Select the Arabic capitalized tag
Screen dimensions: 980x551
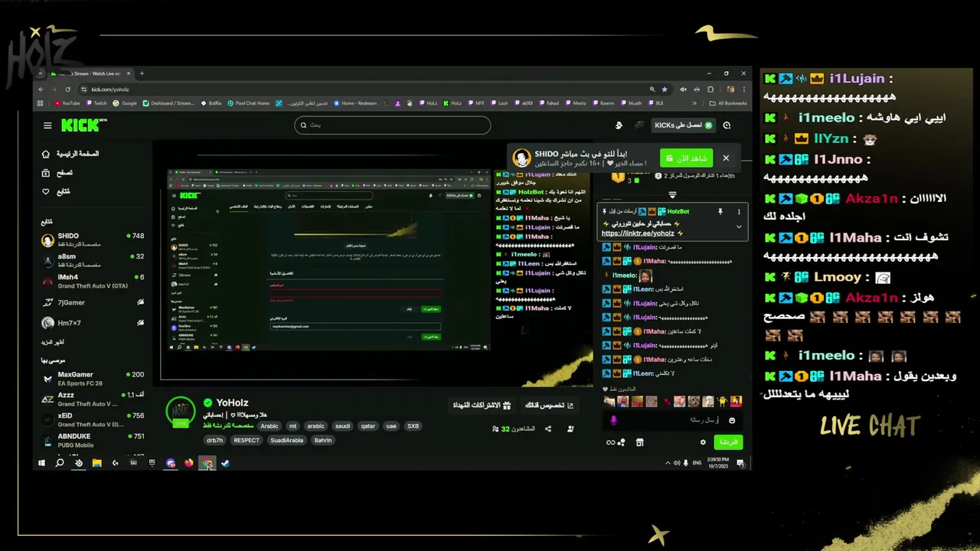[269, 426]
